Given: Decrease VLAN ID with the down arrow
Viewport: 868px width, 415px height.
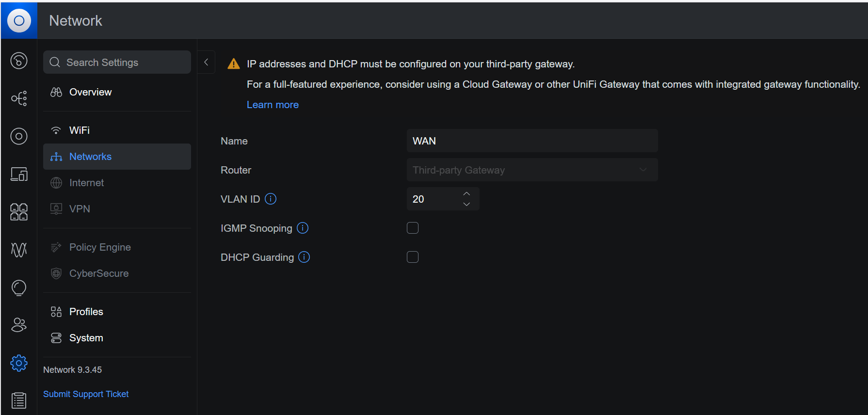Looking at the screenshot, I should 466,204.
